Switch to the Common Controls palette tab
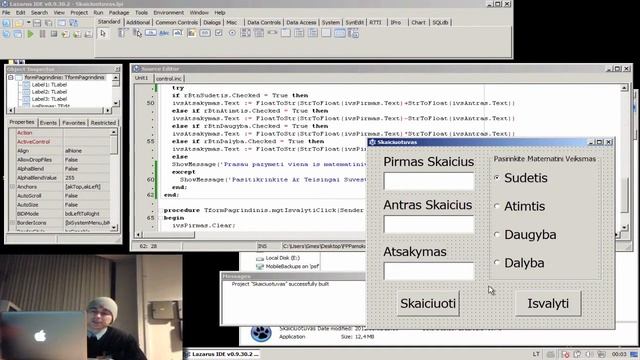 (x=176, y=22)
